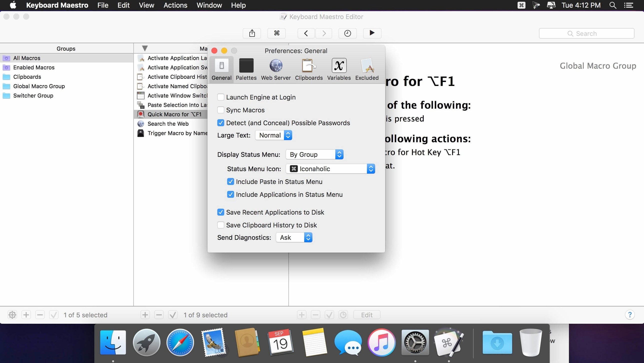The width and height of the screenshot is (644, 363).
Task: Open System Preferences from the Dock
Action: [415, 343]
